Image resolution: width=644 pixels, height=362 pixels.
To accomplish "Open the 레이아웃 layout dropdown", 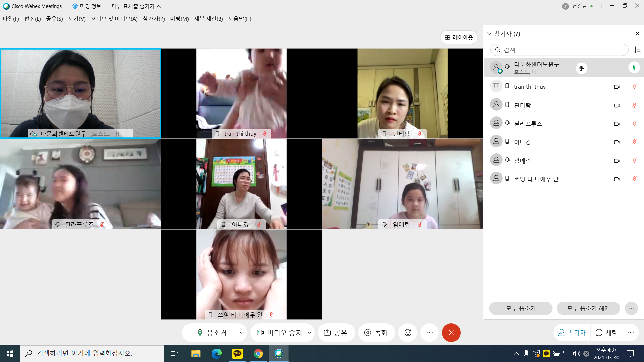I will [x=459, y=37].
